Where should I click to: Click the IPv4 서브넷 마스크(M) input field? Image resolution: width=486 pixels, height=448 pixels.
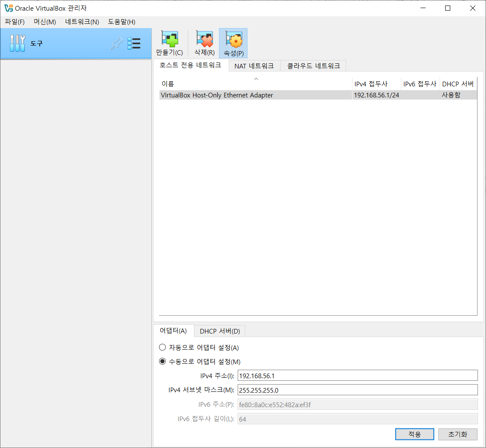click(358, 390)
